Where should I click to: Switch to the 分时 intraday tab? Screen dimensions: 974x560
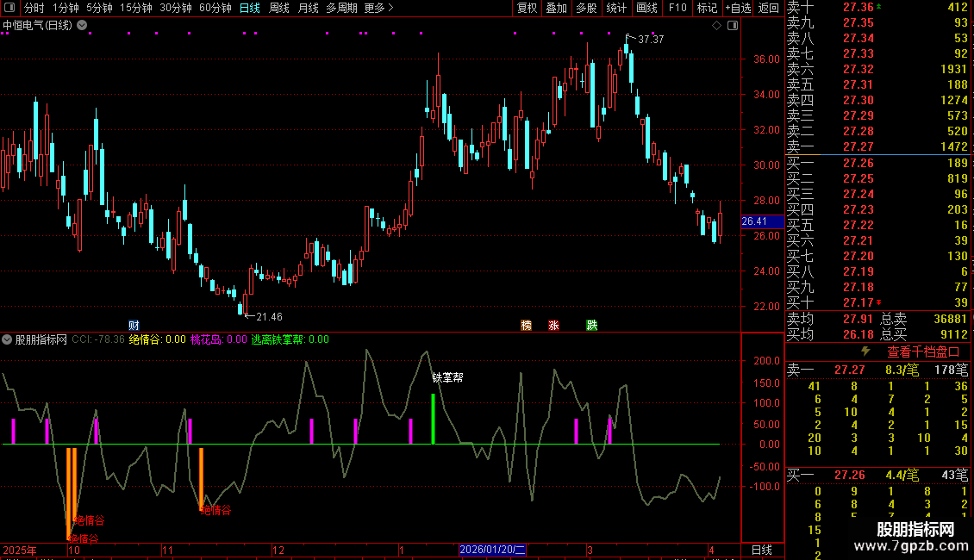34,8
